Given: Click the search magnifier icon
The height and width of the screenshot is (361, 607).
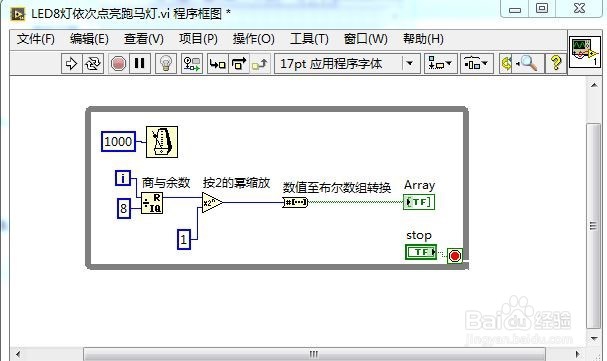Looking at the screenshot, I should coord(528,63).
